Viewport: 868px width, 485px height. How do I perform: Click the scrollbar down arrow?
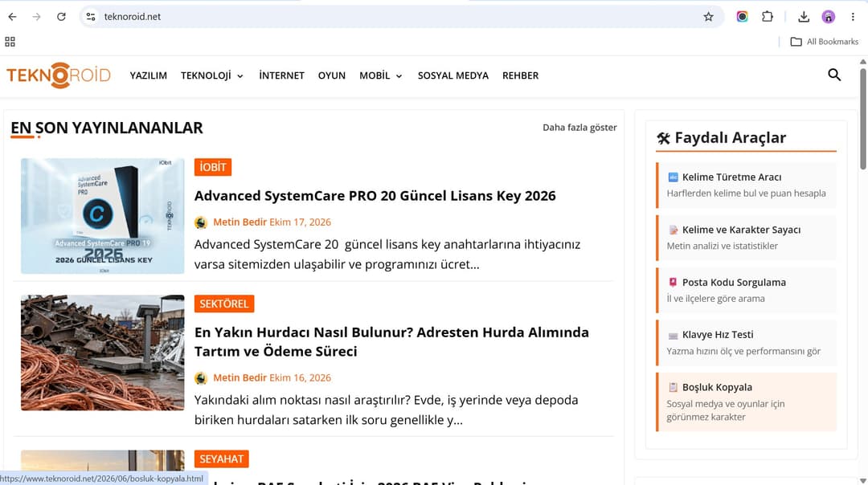(x=863, y=480)
